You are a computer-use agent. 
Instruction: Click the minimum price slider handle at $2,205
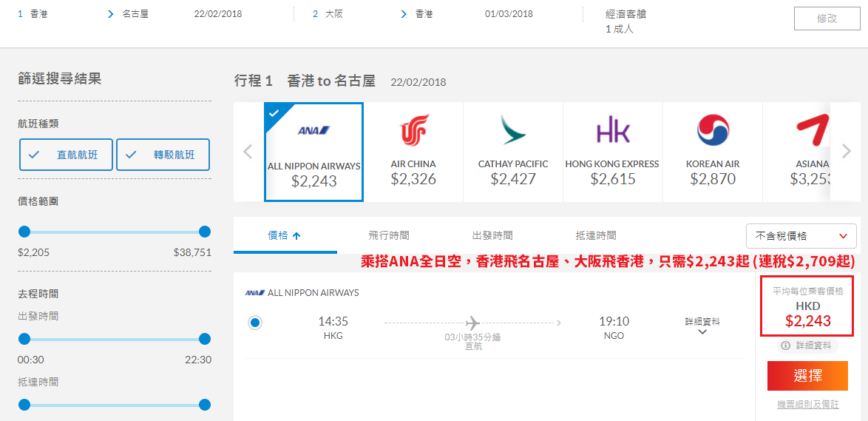pos(24,232)
